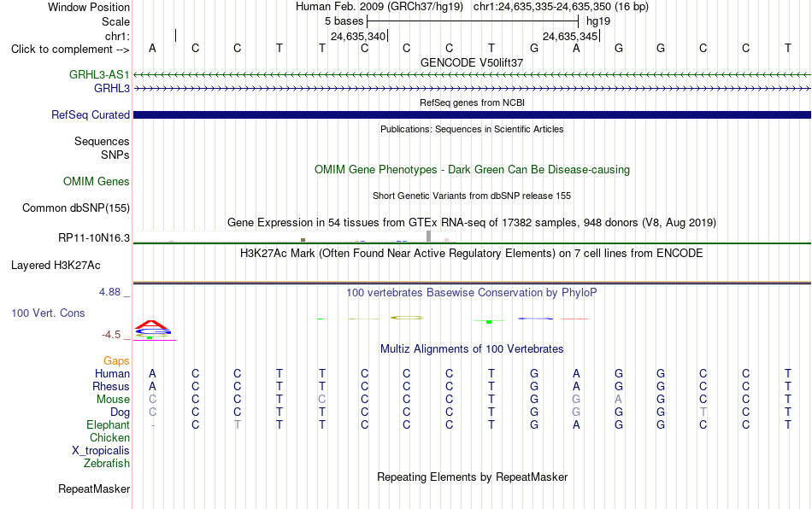
Task: Click the hg19 label beside scale bar
Action: click(598, 21)
